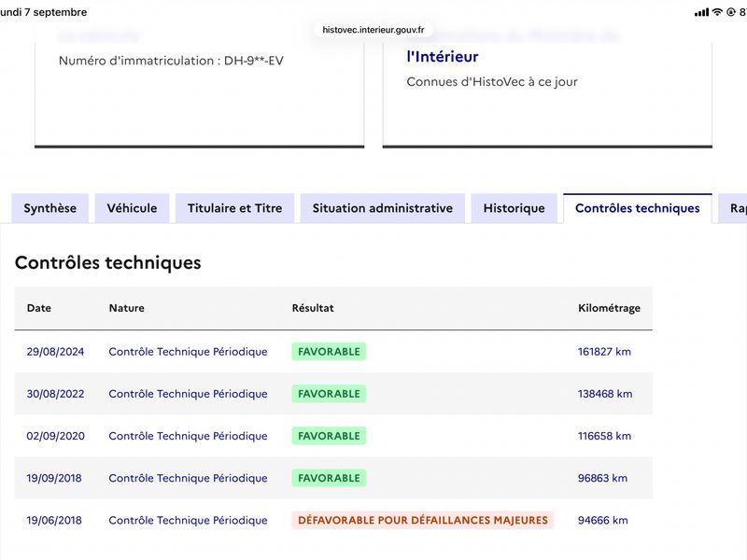The height and width of the screenshot is (560, 747).
Task: Tap the cellular signal bars icon
Action: point(701,12)
